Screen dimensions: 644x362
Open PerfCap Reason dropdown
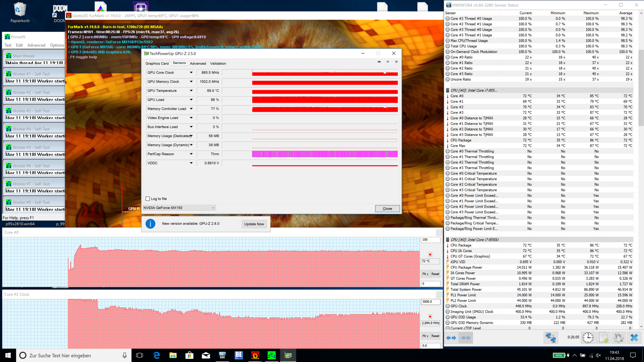[191, 154]
